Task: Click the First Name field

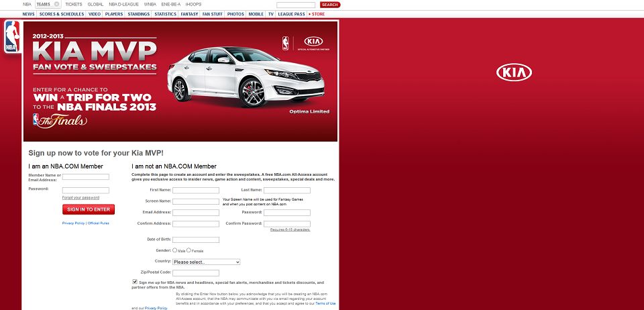Action: pyautogui.click(x=195, y=191)
